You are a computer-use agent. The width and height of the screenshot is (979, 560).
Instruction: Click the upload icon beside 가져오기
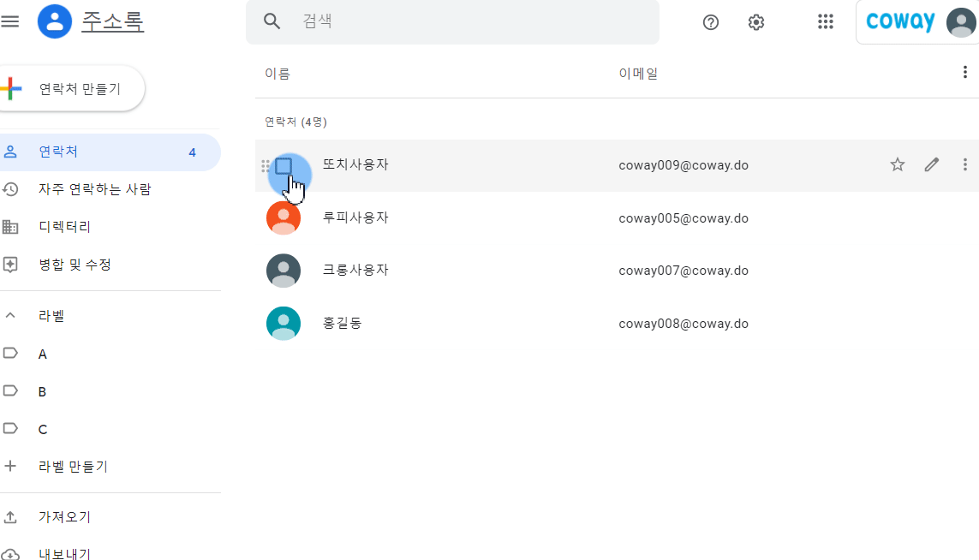10,517
